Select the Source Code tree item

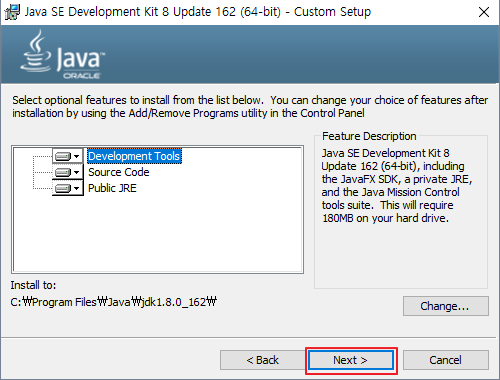click(x=119, y=172)
